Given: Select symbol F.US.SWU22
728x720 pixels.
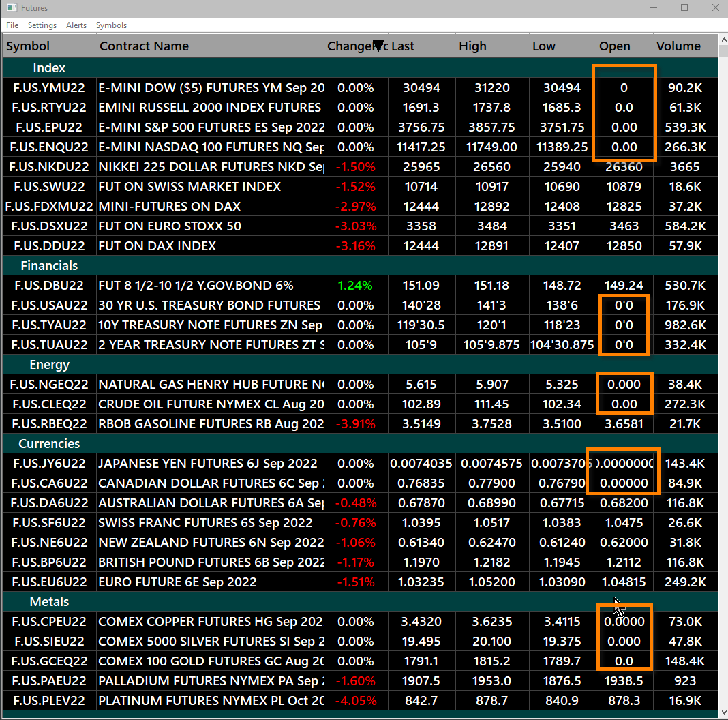Looking at the screenshot, I should [49, 187].
